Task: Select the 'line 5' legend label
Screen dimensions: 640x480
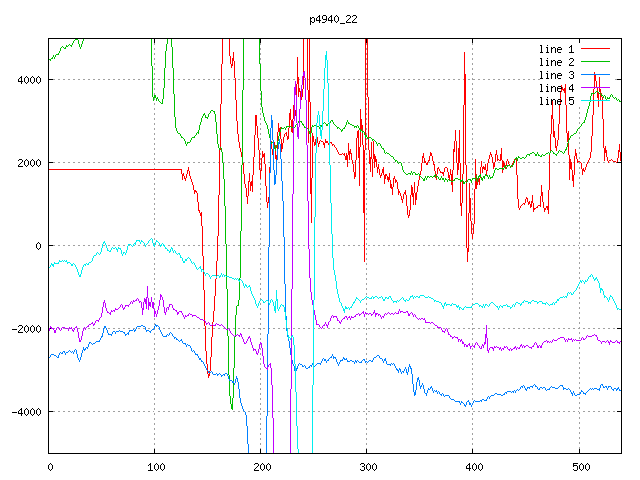Action: (557, 101)
